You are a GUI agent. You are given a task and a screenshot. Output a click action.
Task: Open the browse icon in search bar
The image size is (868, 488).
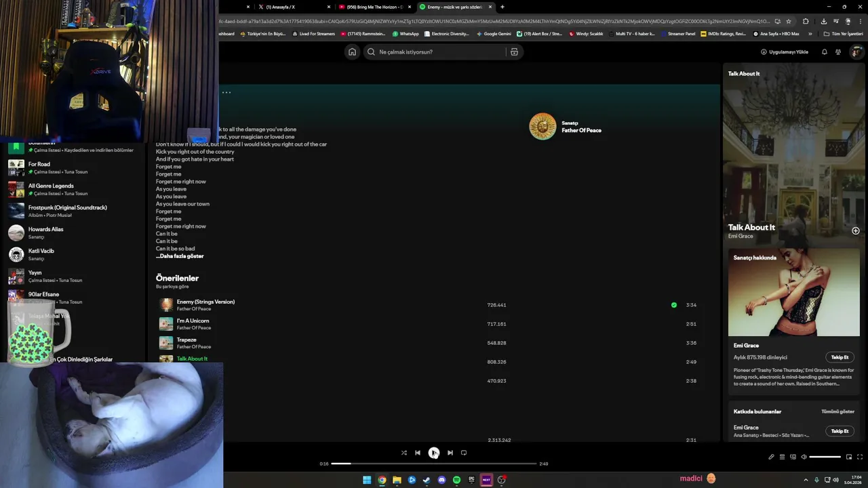[x=514, y=52]
